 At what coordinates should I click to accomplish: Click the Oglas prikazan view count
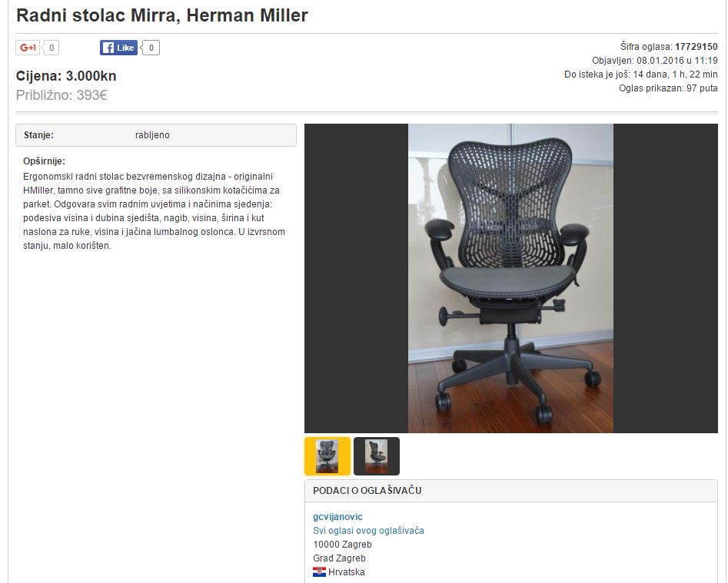[x=668, y=88]
